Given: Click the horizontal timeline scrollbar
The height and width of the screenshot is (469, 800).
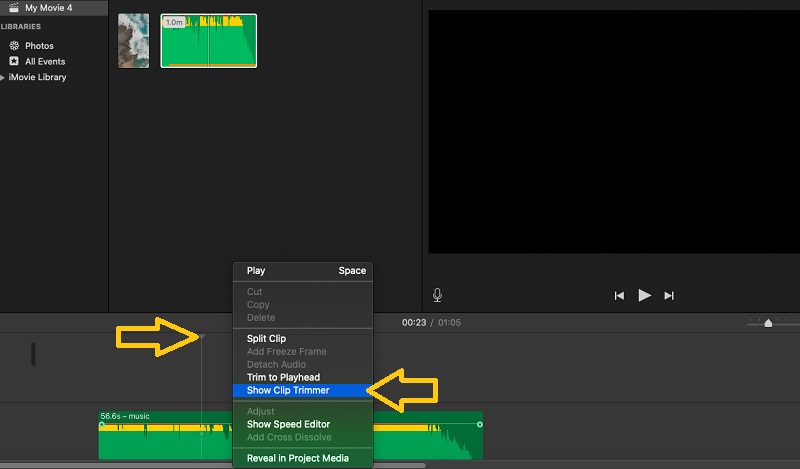Looking at the screenshot, I should pyautogui.click(x=213, y=465).
